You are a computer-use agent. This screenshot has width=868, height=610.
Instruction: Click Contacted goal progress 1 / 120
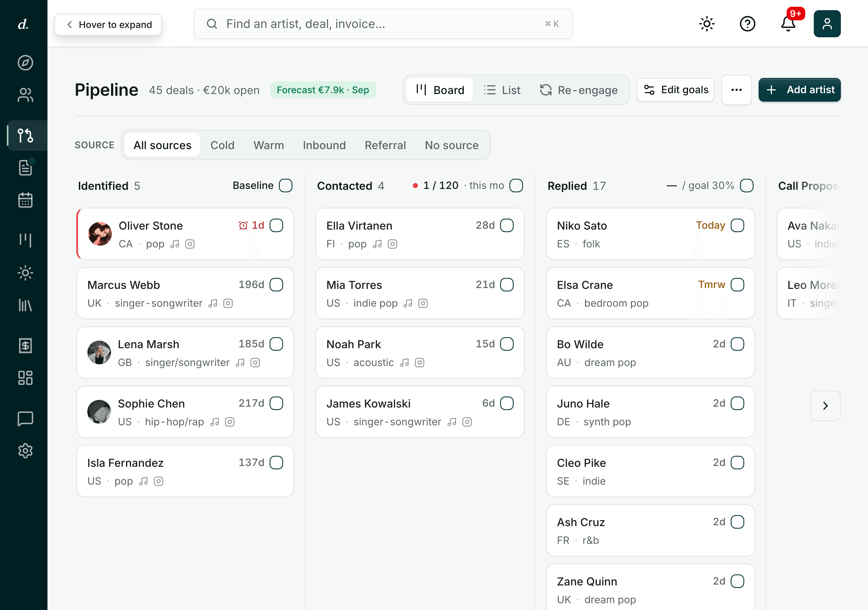[x=440, y=186]
